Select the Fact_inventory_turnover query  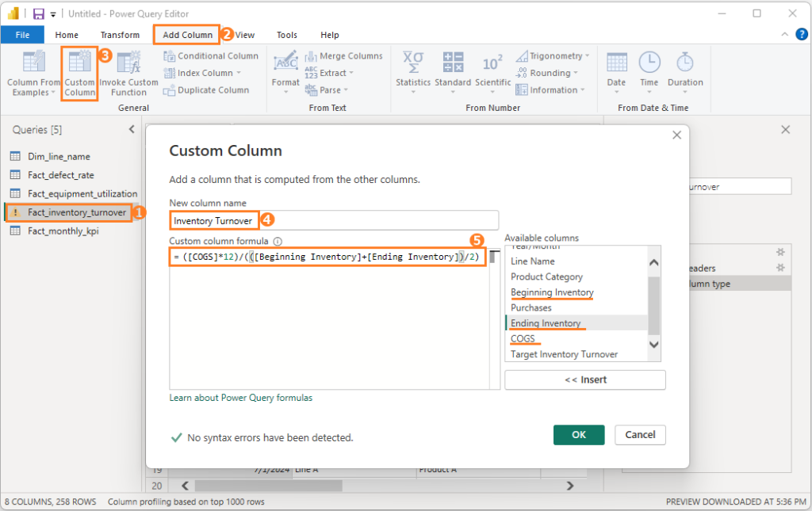[x=77, y=212]
